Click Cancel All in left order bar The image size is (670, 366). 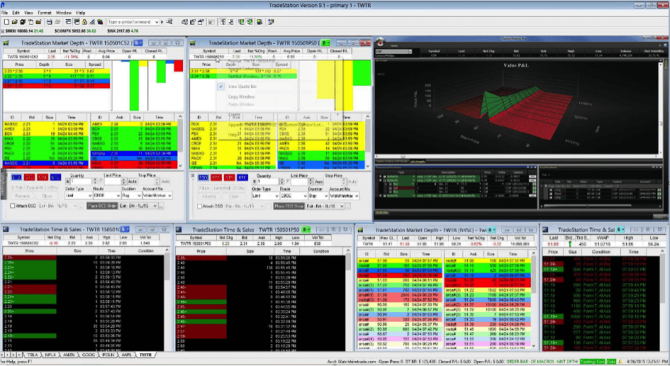[x=35, y=187]
